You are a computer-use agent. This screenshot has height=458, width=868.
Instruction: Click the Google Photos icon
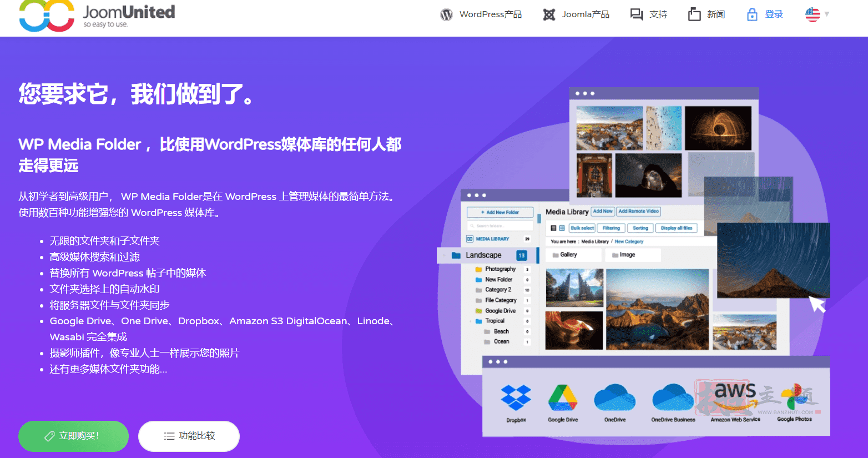click(x=795, y=396)
